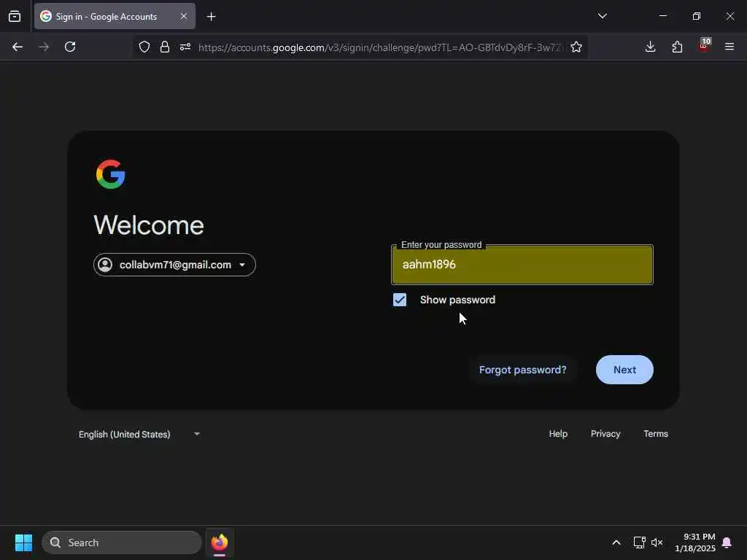Open the Windows Start menu
This screenshot has width=747, height=560.
pos(23,542)
